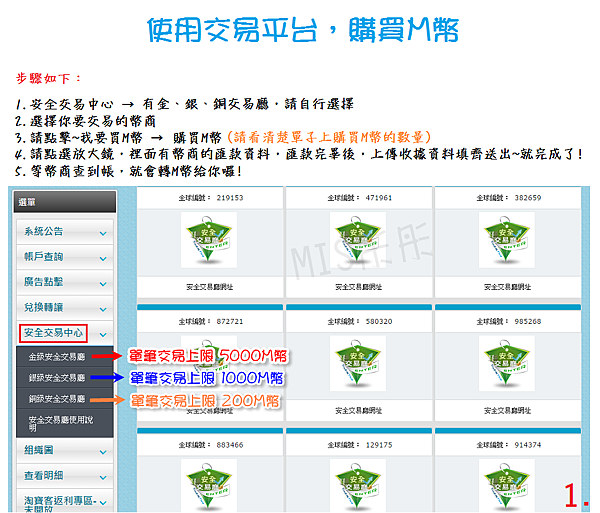Open trading hall icon for ID 883466
Image resolution: width=600 pixels, height=513 pixels.
pyautogui.click(x=209, y=486)
